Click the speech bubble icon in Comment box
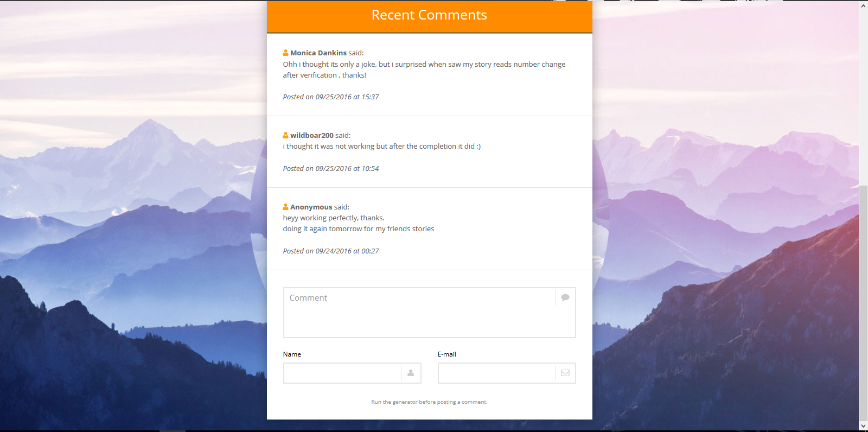Screen dimensions: 868x432 [x=565, y=297]
